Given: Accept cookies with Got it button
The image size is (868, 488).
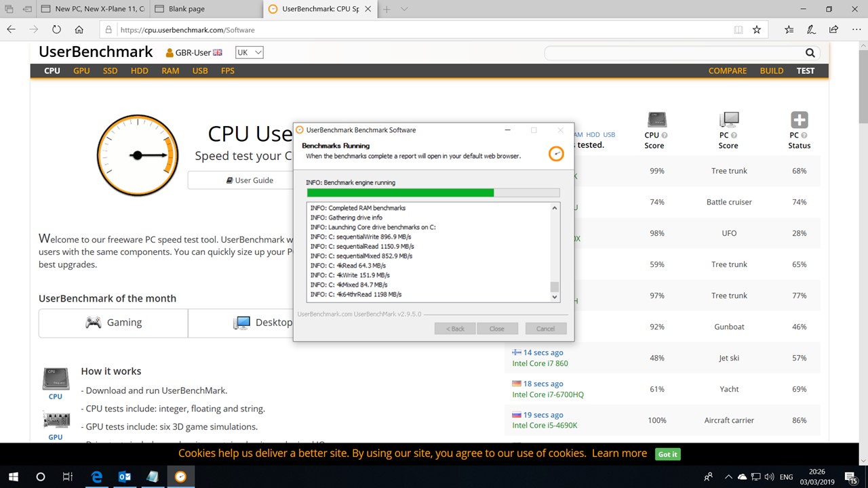Looking at the screenshot, I should click(x=667, y=454).
